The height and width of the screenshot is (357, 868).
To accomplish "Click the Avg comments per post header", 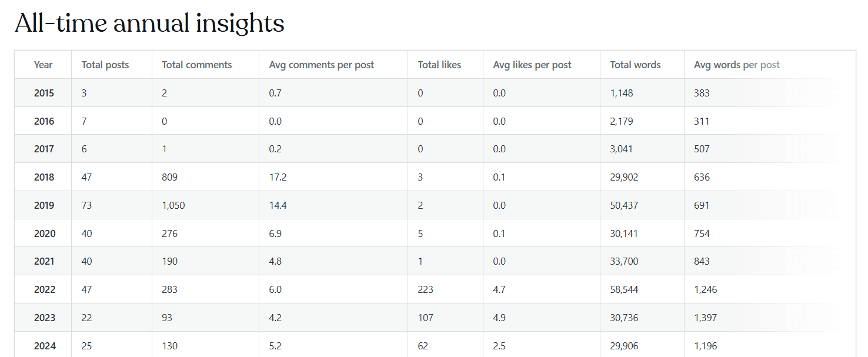I will click(x=322, y=65).
